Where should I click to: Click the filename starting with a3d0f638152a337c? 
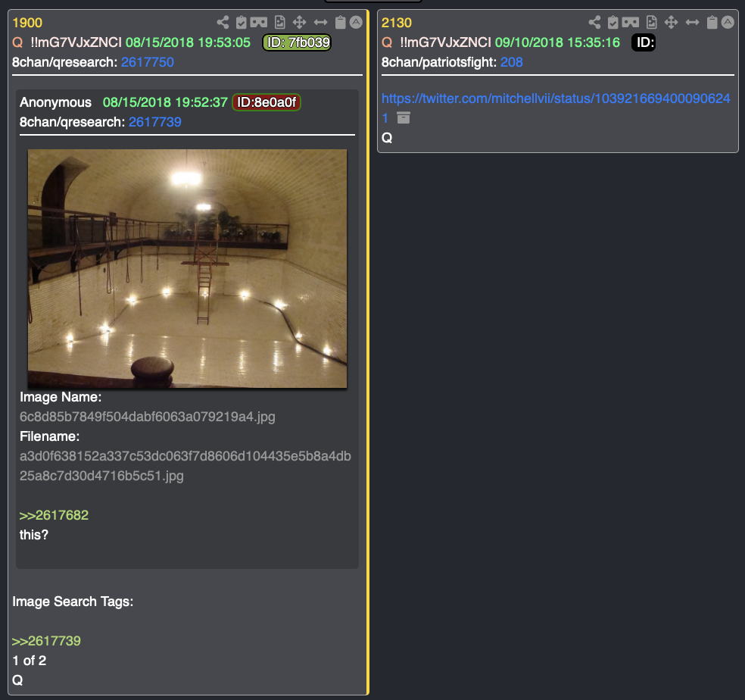[185, 466]
